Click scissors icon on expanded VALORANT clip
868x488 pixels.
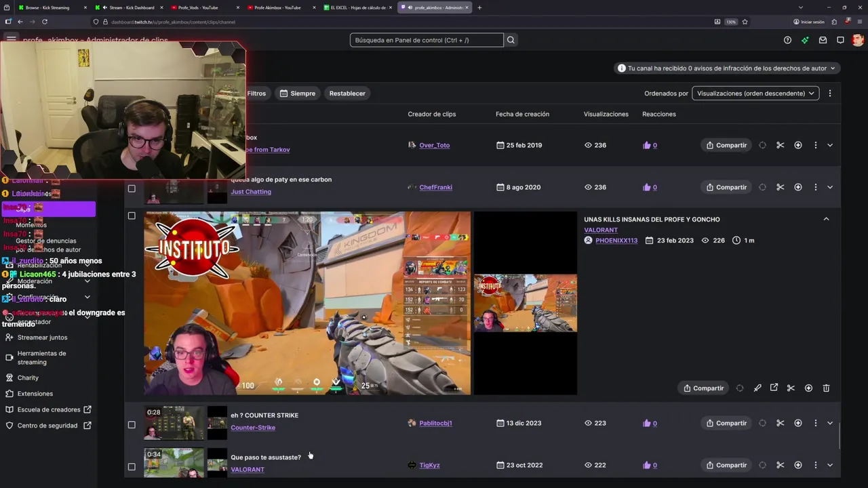click(791, 388)
